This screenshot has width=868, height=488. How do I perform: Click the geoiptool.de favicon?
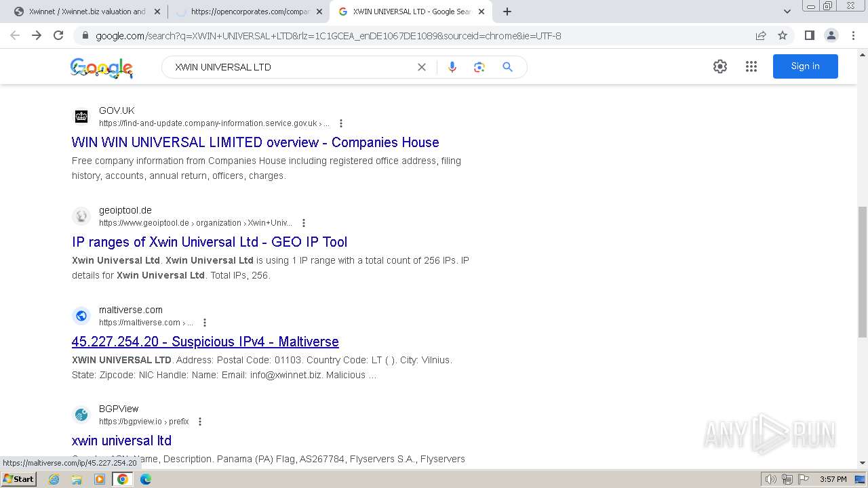(81, 216)
